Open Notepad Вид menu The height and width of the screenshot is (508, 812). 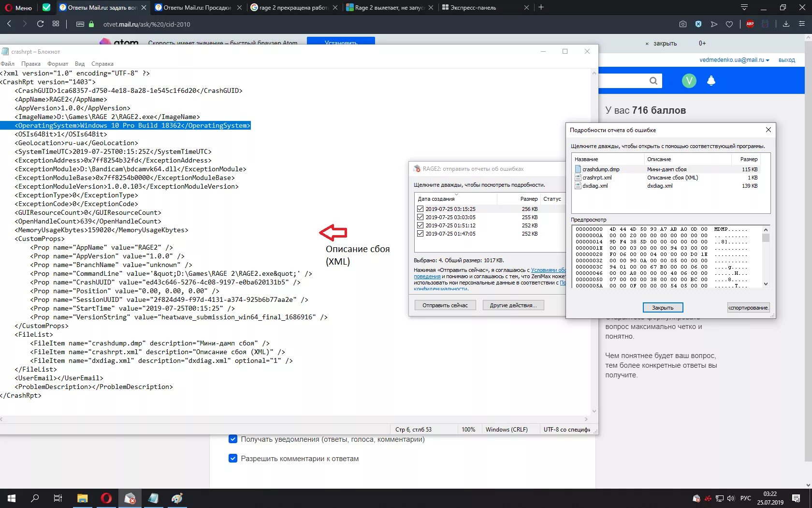pyautogui.click(x=80, y=64)
